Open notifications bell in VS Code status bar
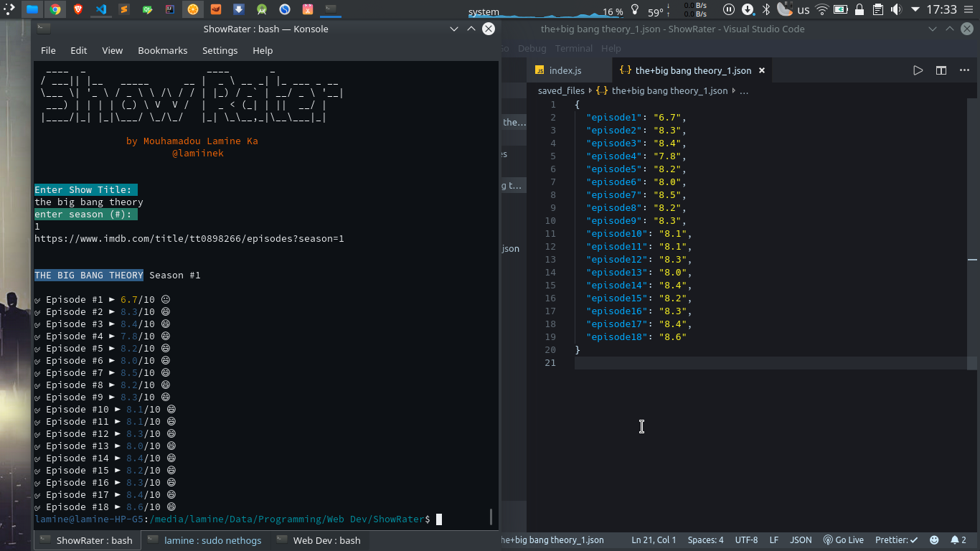The width and height of the screenshot is (980, 551). pos(958,540)
